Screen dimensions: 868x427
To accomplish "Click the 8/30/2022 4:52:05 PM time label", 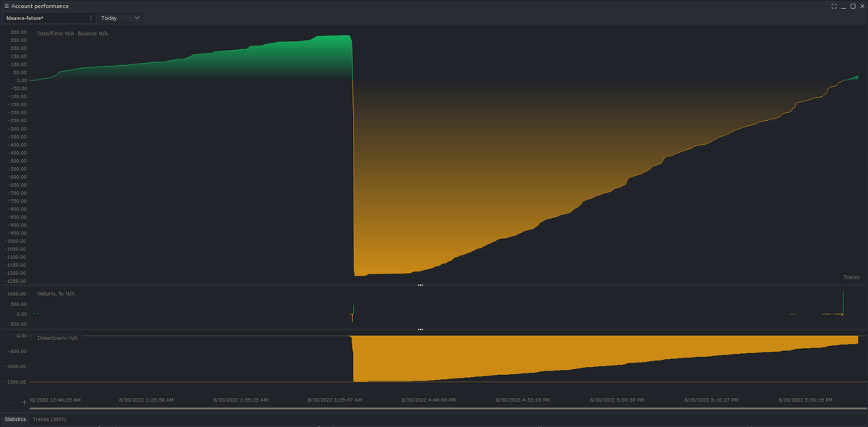I will [524, 399].
